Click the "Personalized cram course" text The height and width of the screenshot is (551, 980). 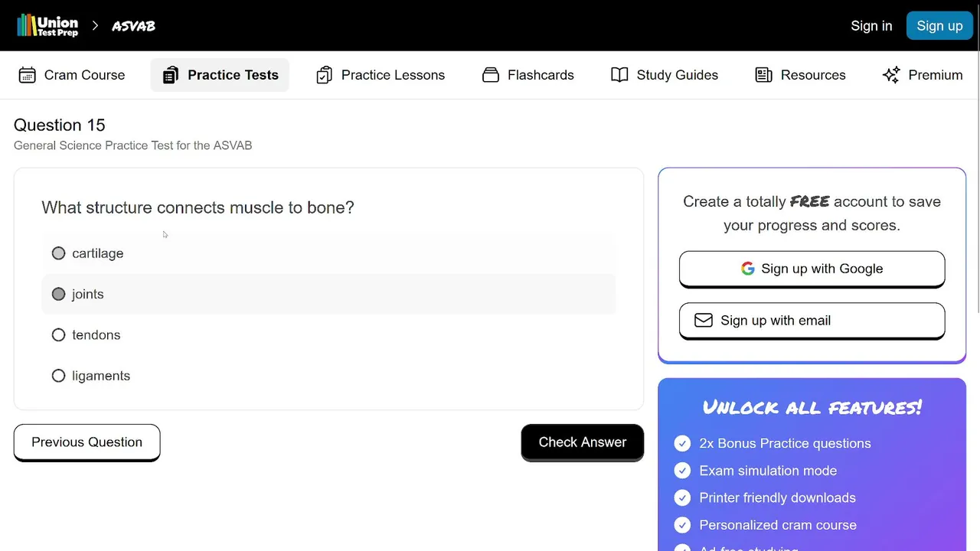point(778,525)
